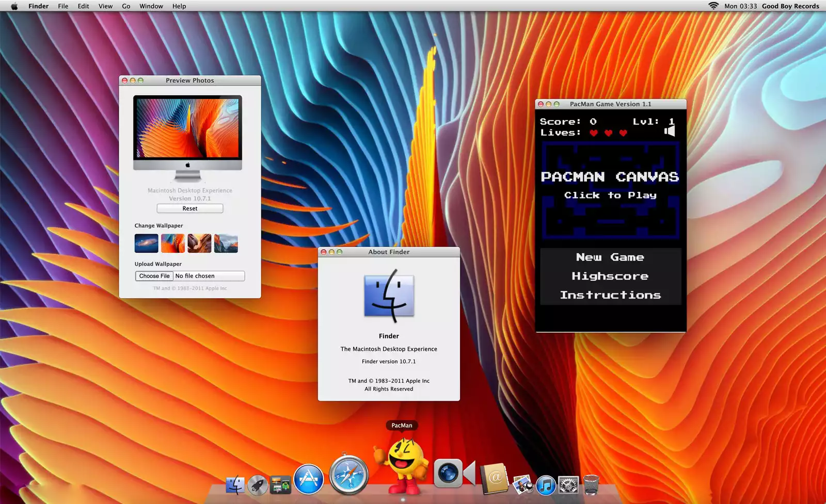Click the 'Upload Wallpaper' heading
The image size is (826, 504).
tap(158, 264)
